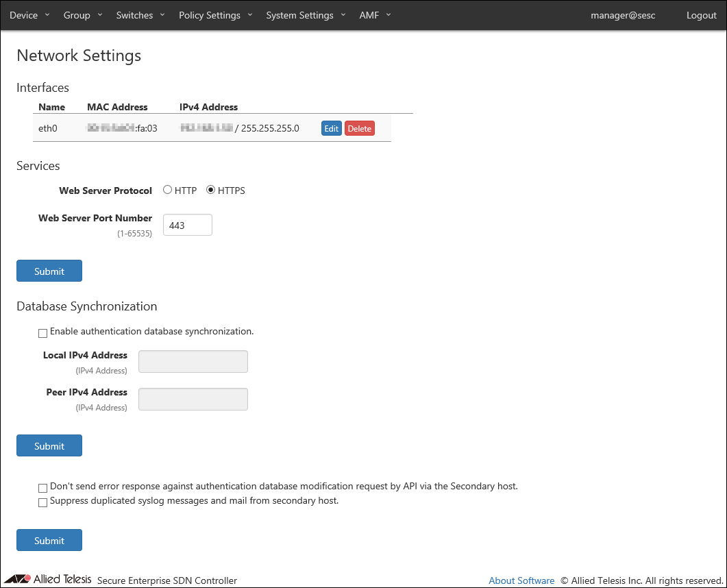
Task: Submit the Database Synchronization addresses
Action: [x=49, y=445]
